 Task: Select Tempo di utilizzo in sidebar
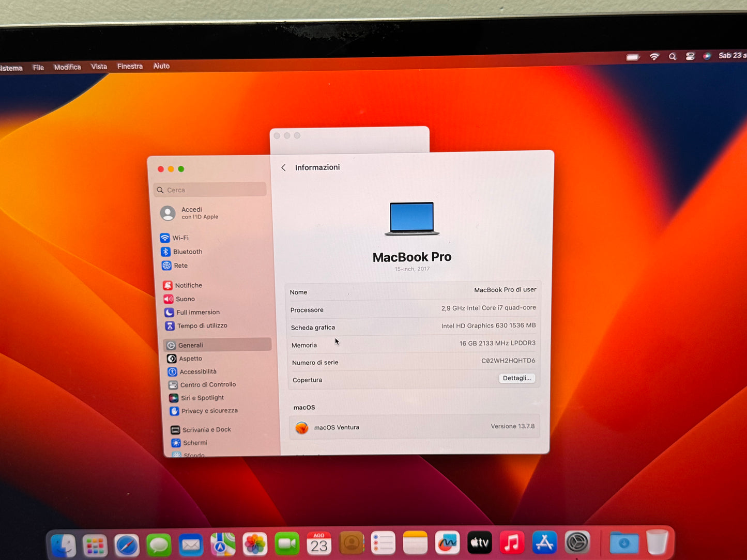(x=196, y=325)
